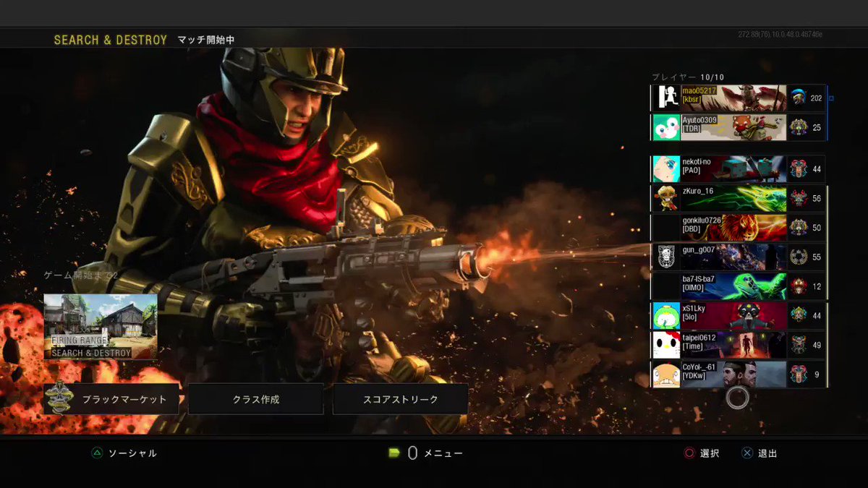This screenshot has width=868, height=488.
Task: Click zKuro_16's yellow character avatar
Action: tap(666, 198)
